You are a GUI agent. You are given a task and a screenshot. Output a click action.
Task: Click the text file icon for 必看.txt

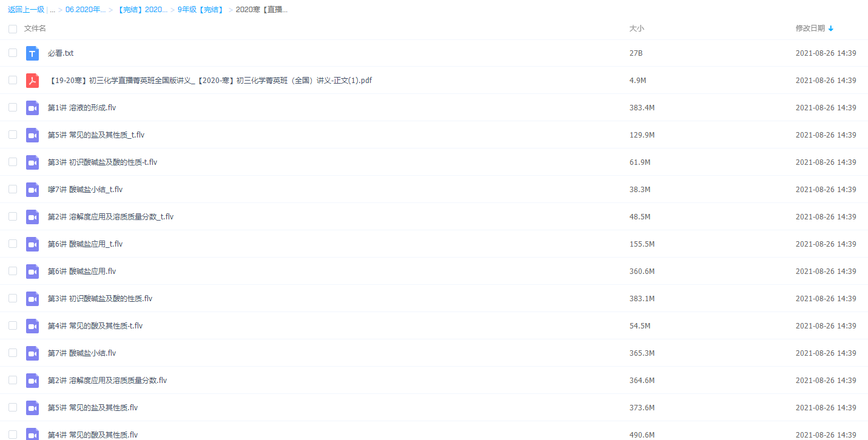(32, 53)
